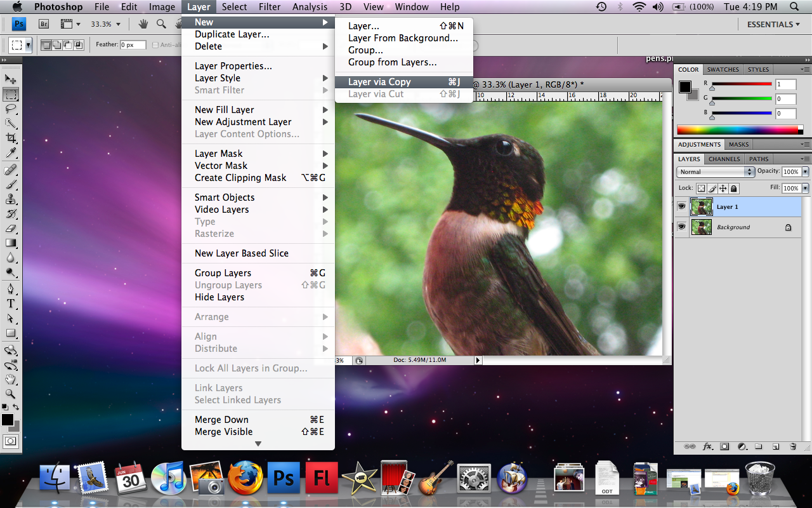This screenshot has height=508, width=812.
Task: Toggle Quick Mask mode
Action: tap(11, 441)
